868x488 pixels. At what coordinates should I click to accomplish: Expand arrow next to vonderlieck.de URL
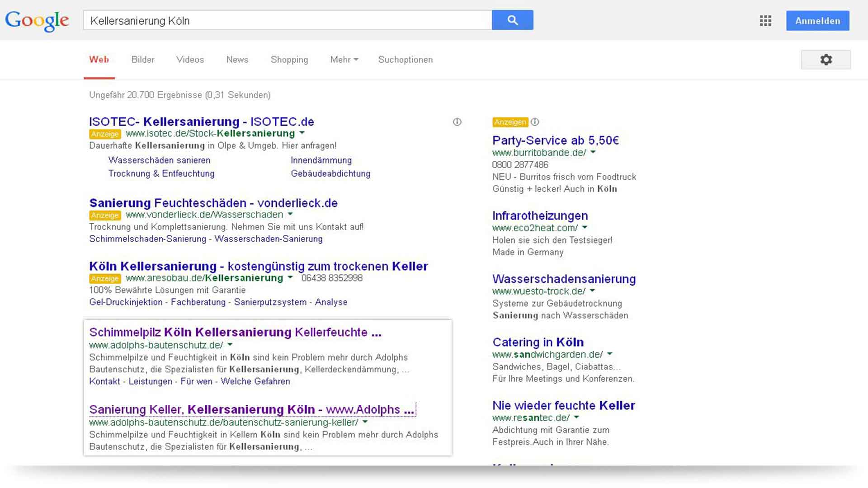click(290, 215)
